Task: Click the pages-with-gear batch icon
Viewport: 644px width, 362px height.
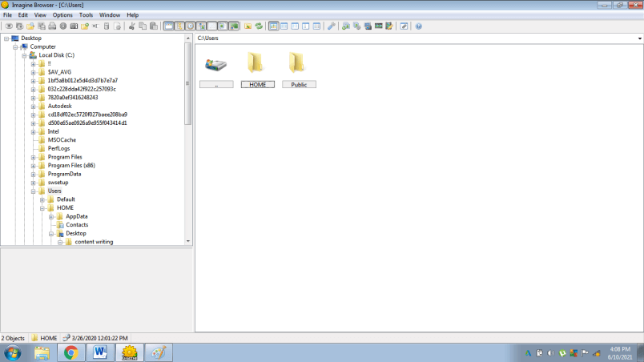Action: tap(357, 26)
